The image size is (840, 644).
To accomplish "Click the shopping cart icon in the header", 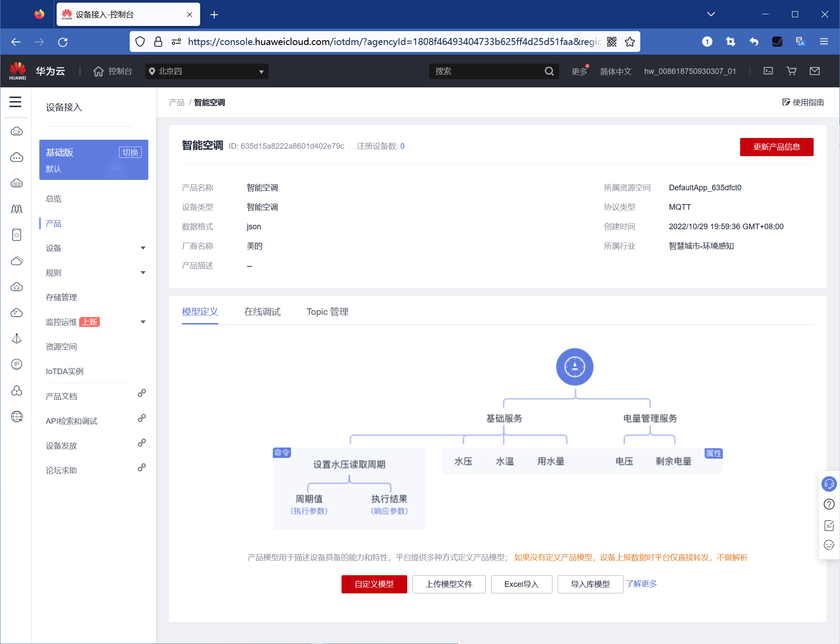I will (x=791, y=71).
